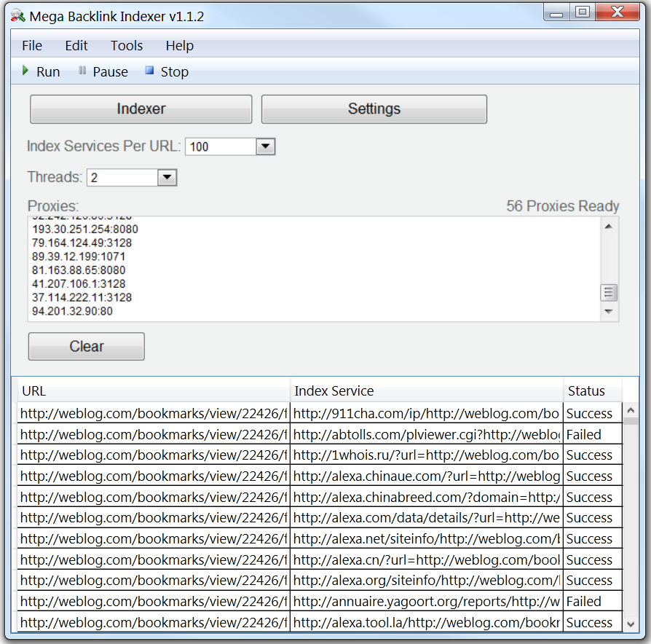Open the Threads dropdown
The height and width of the screenshot is (644, 651).
168,177
